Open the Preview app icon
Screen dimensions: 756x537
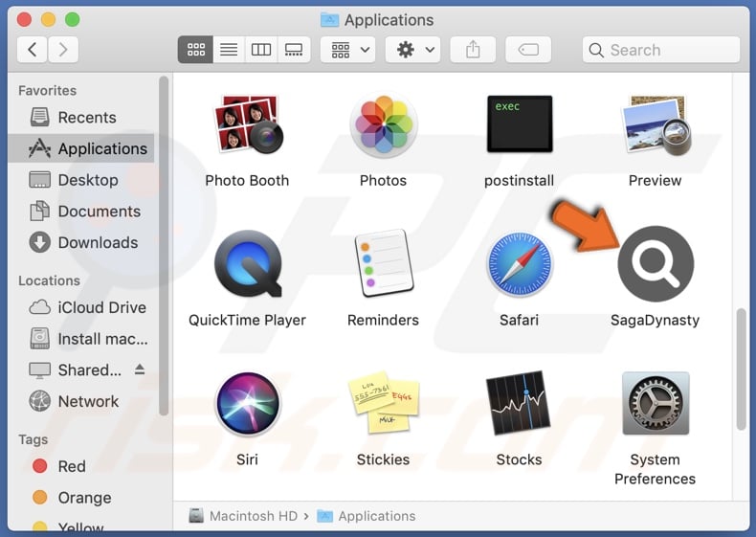pos(656,125)
